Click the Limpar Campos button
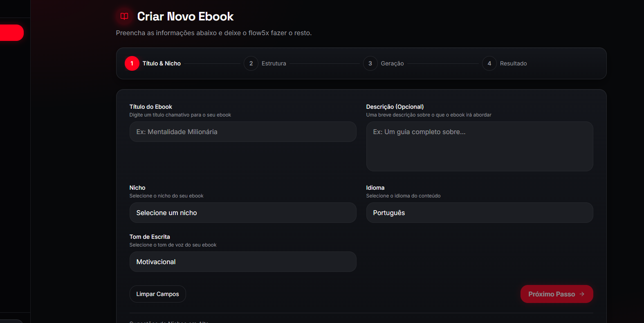 pyautogui.click(x=157, y=294)
